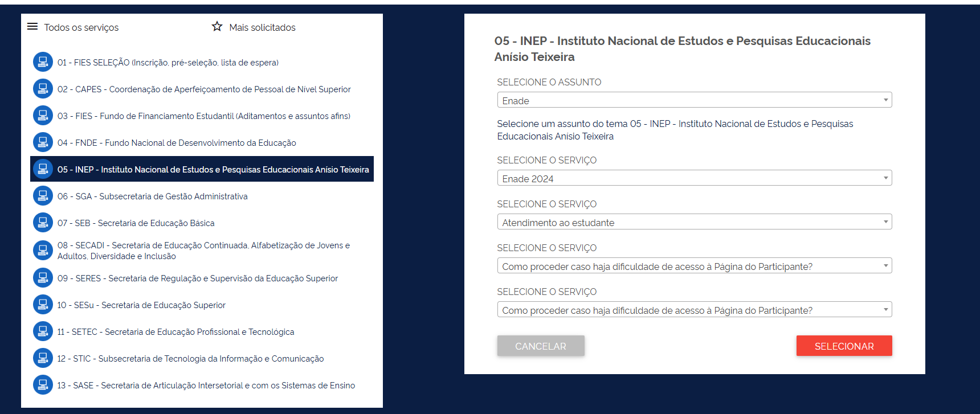
Task: Click the computer icon for 02 - CAPES
Action: click(x=43, y=89)
